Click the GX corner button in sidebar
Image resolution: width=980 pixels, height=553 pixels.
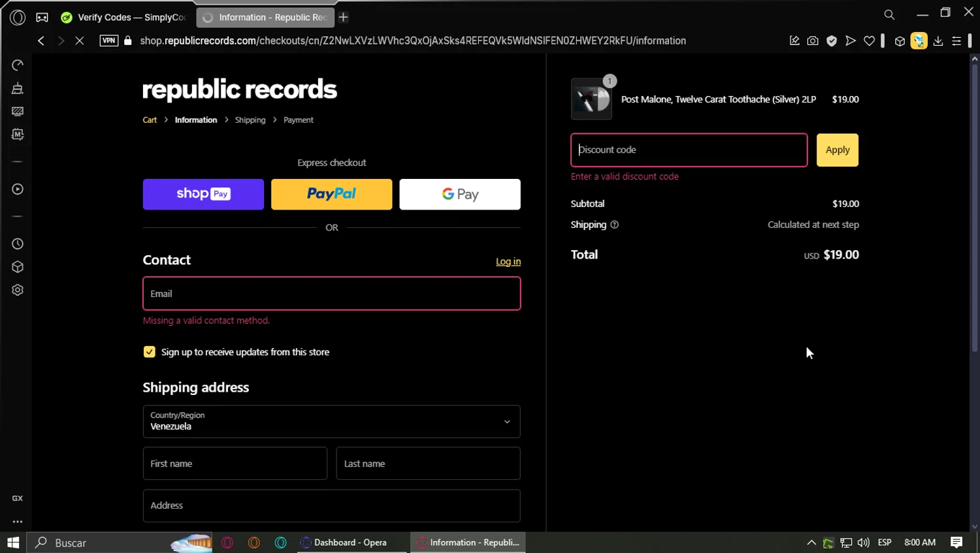pyautogui.click(x=18, y=498)
